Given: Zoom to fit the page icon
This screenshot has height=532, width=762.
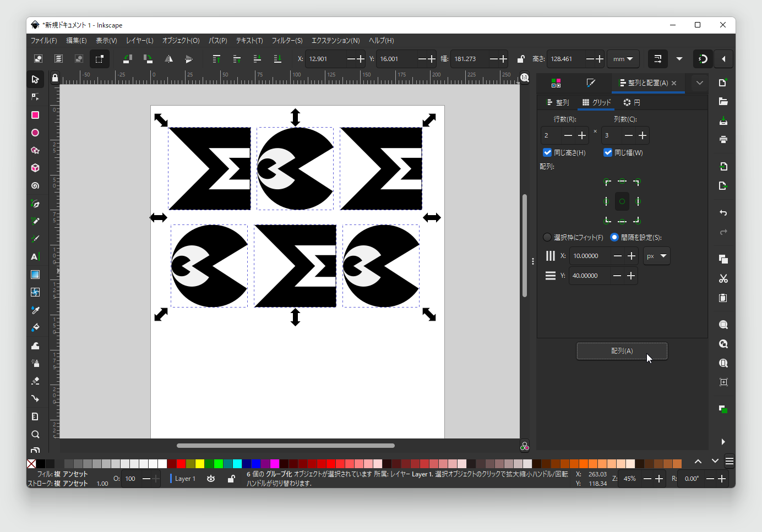Looking at the screenshot, I should 723,363.
